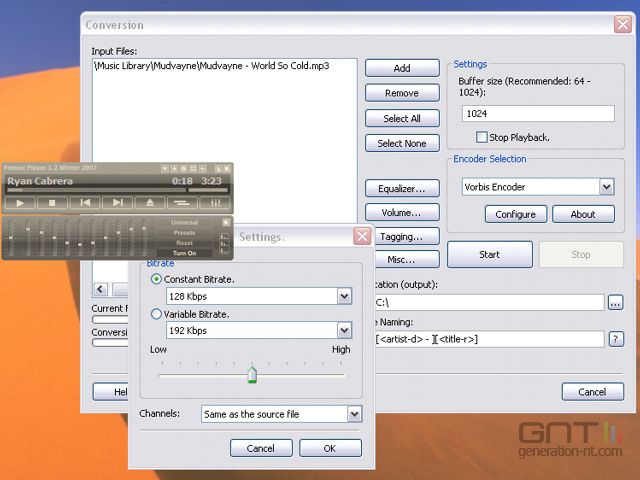Open the down-triangle menu in player title bar

point(164,168)
